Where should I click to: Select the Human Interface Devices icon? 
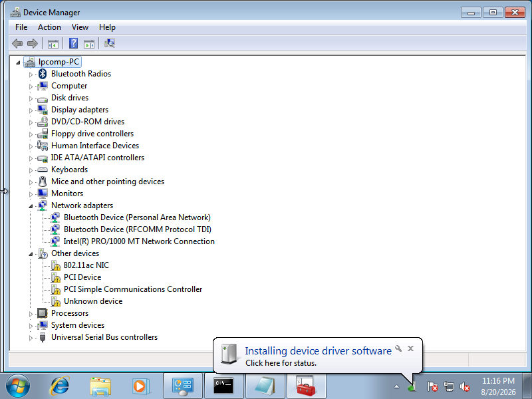coord(43,146)
